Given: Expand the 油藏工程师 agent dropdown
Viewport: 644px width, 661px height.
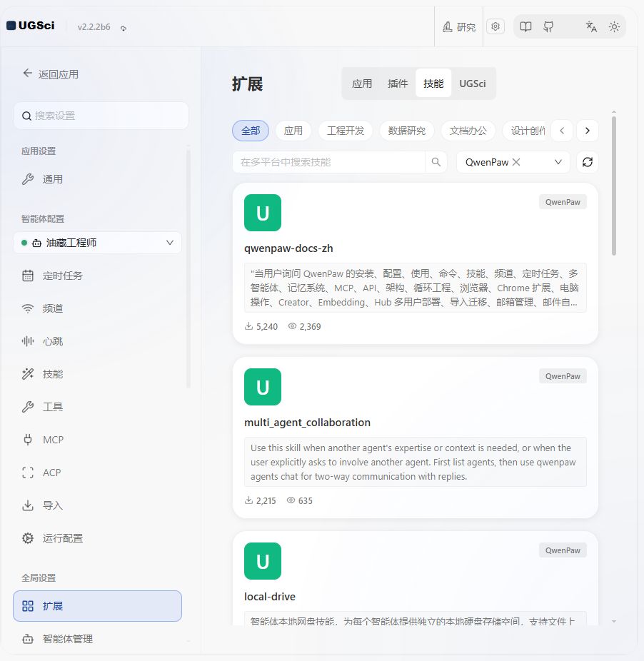Looking at the screenshot, I should (97, 243).
